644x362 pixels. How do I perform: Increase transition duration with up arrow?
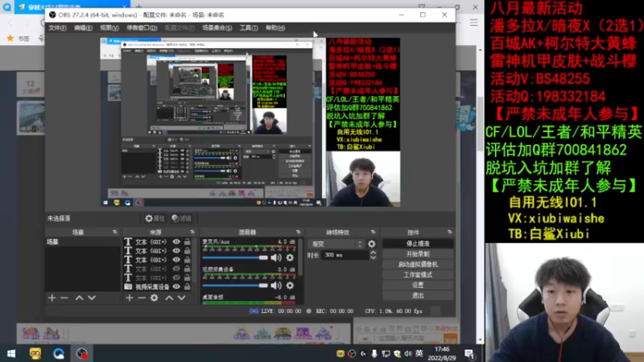pyautogui.click(x=373, y=253)
